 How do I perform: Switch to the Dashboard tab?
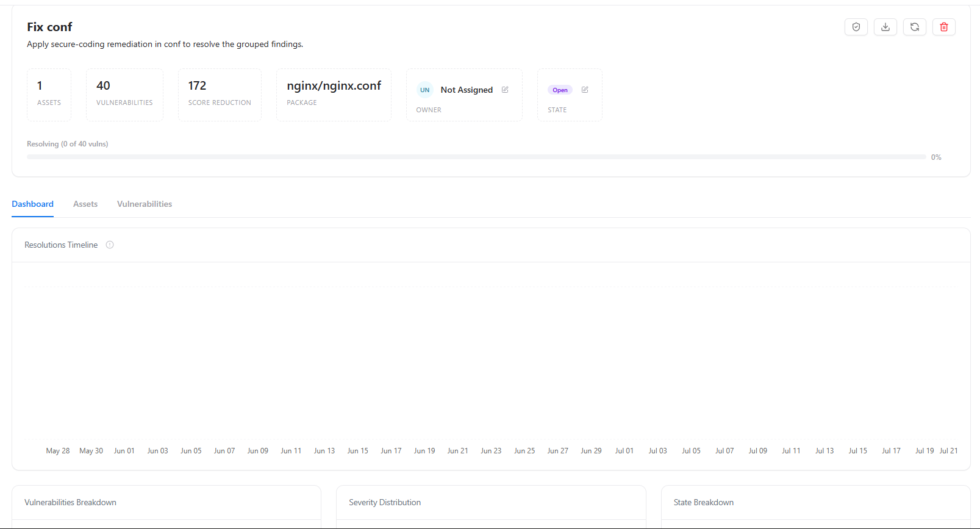33,204
